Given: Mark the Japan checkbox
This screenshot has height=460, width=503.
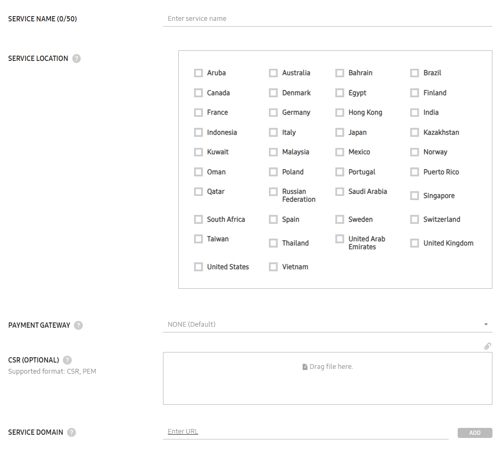Looking at the screenshot, I should [340, 133].
